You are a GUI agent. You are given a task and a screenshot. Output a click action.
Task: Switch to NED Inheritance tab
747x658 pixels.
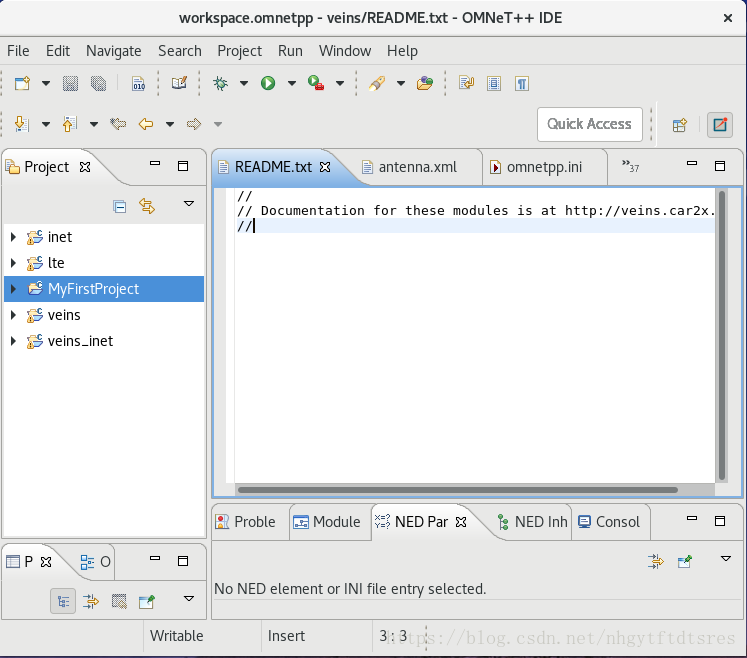click(x=533, y=522)
